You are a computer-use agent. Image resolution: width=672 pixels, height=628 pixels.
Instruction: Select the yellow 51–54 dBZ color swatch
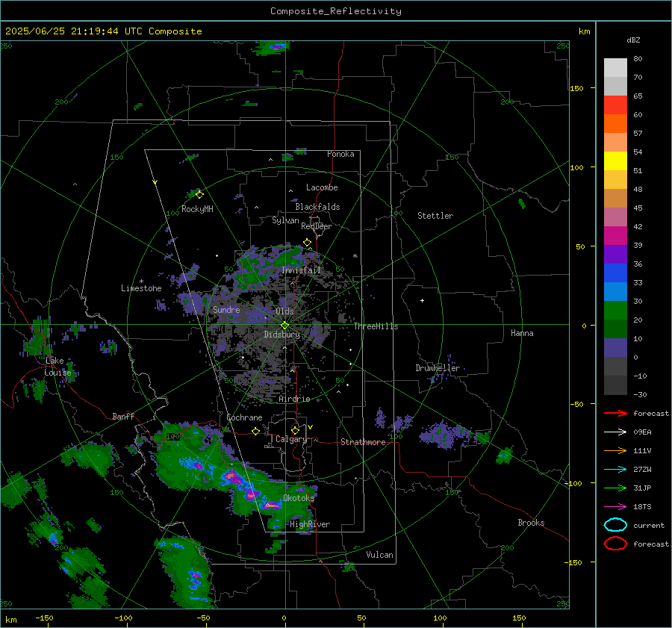pyautogui.click(x=615, y=161)
